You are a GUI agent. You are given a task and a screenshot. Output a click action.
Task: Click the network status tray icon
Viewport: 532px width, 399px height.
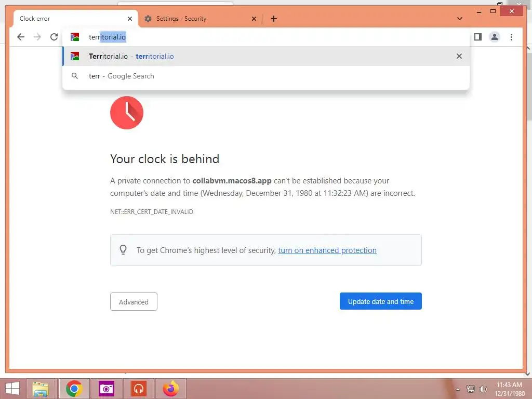471,389
